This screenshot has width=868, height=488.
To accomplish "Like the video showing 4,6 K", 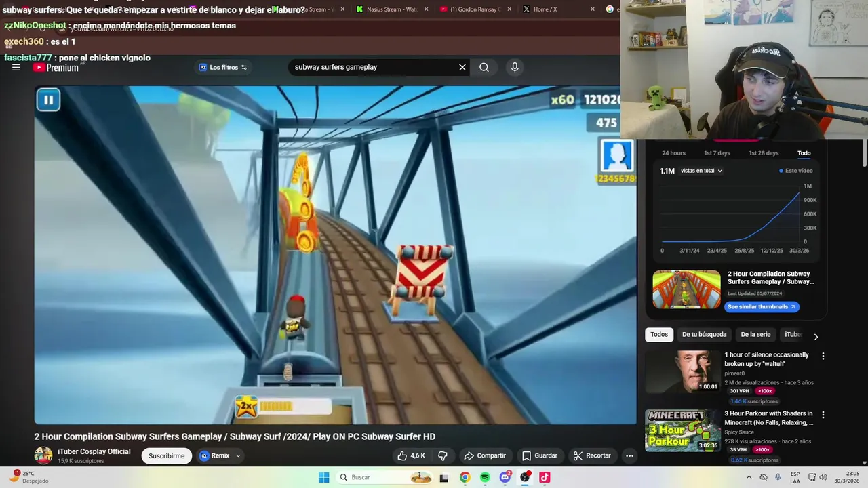I will (411, 455).
